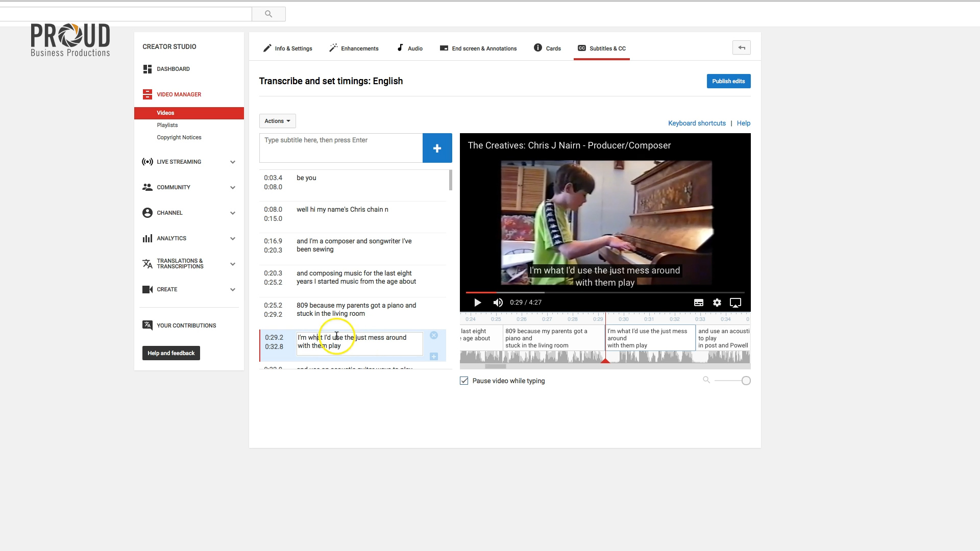Click Publish edits button
Viewport: 980px width, 551px height.
click(728, 81)
